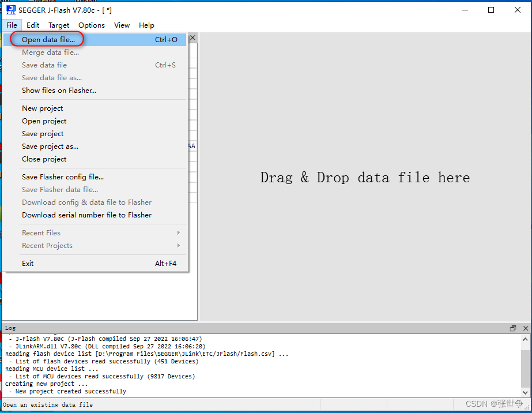The width and height of the screenshot is (532, 413).
Task: Open the Help menu
Action: [146, 25]
